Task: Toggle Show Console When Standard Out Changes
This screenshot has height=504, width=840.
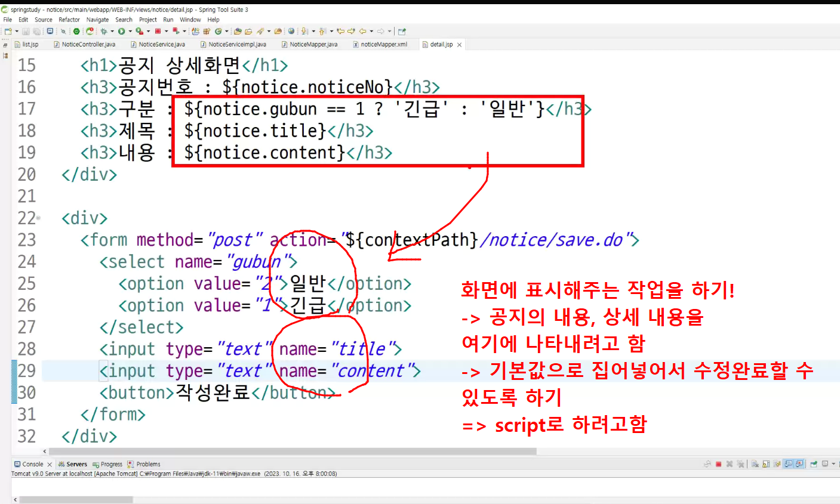Action: tap(788, 464)
